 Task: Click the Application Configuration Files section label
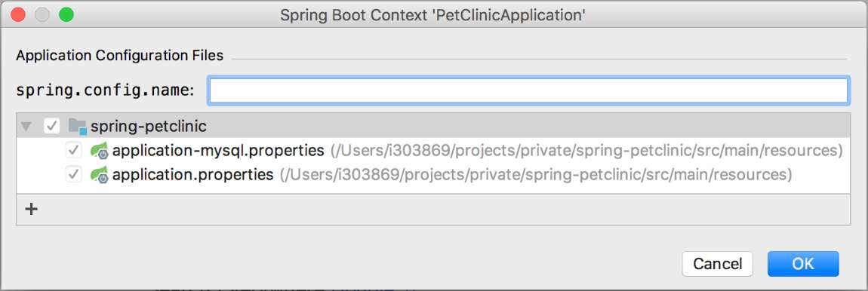[119, 55]
